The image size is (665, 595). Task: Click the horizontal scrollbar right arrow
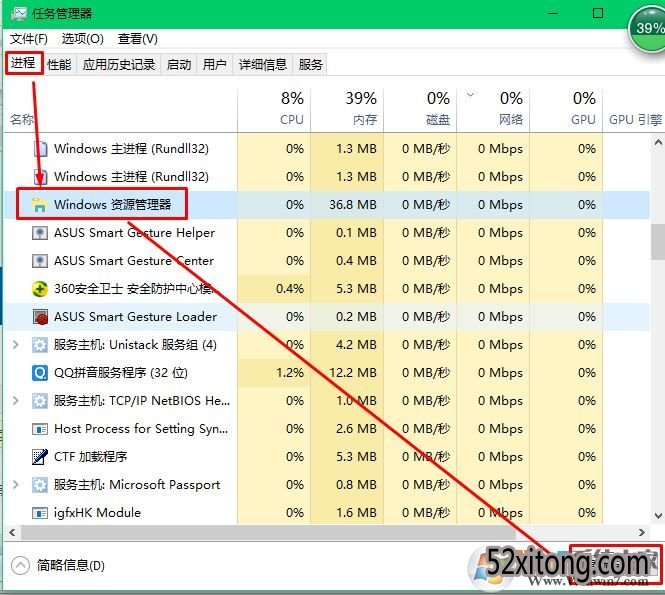[641, 532]
